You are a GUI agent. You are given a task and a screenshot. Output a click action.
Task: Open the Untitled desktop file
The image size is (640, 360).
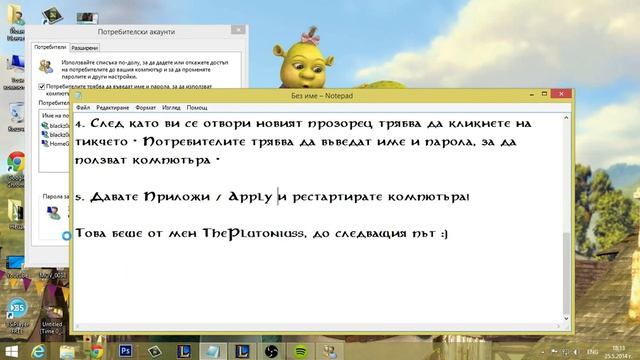[x=52, y=319]
